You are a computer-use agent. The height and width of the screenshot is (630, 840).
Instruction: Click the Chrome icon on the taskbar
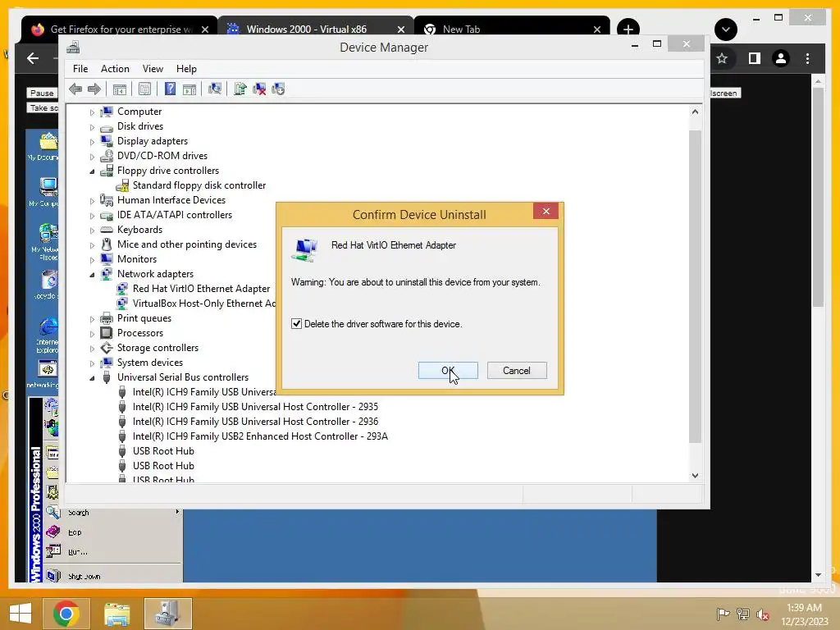[x=66, y=614]
